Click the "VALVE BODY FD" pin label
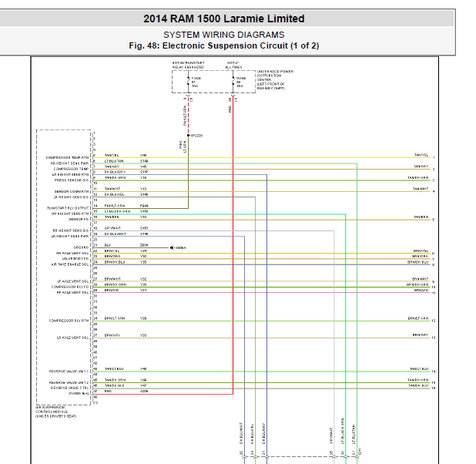Screen dimensions: 476x464 [75, 259]
